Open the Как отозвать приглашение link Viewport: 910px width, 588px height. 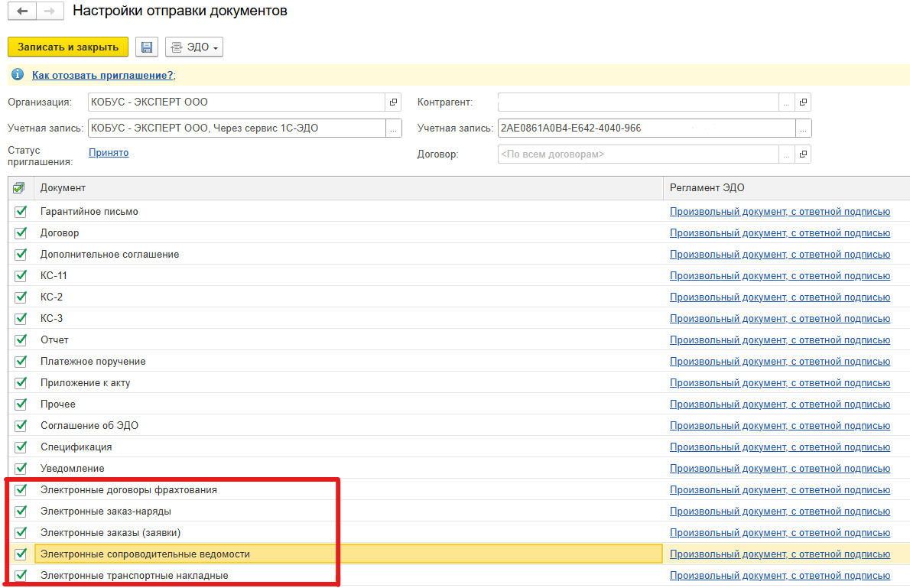(x=103, y=75)
